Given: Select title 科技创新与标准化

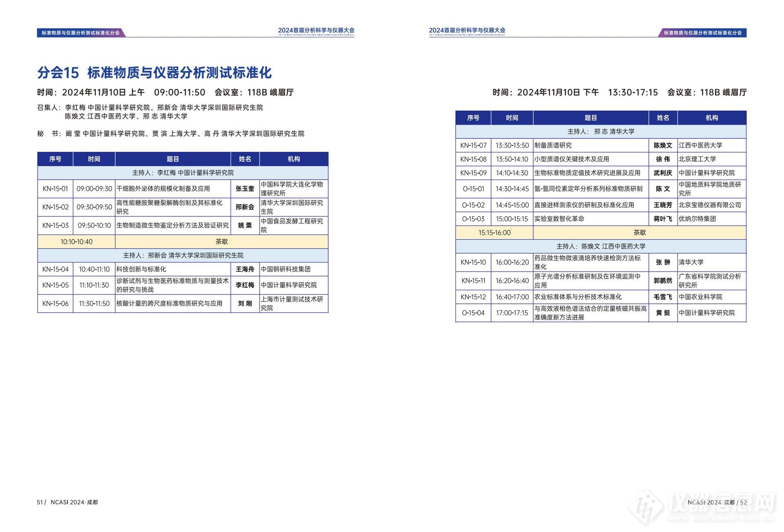Looking at the screenshot, I should click(141, 269).
